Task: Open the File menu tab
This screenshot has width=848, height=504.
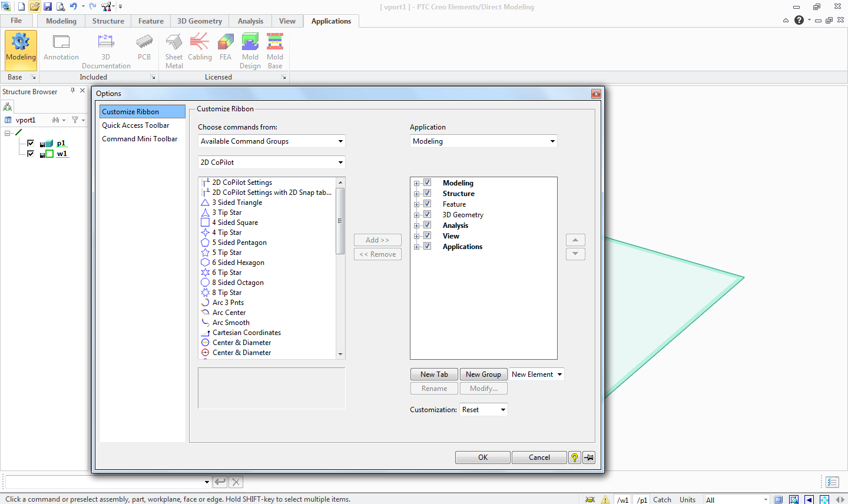Action: (x=16, y=21)
